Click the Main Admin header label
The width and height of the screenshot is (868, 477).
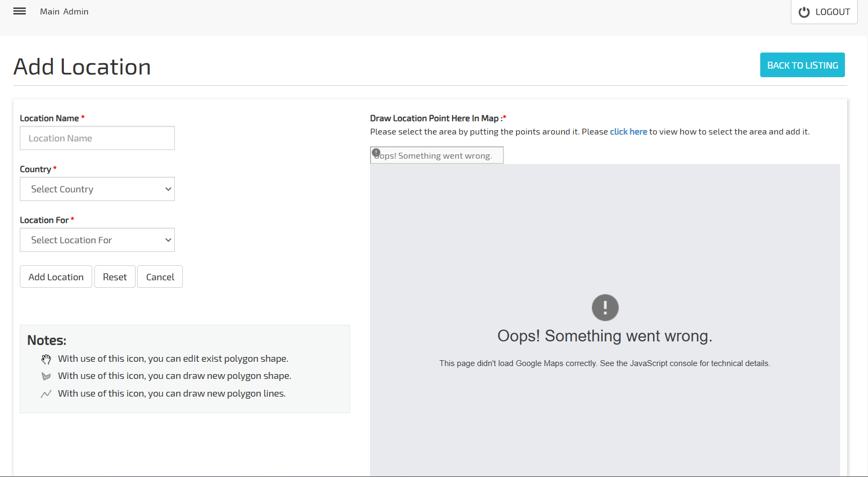click(64, 12)
